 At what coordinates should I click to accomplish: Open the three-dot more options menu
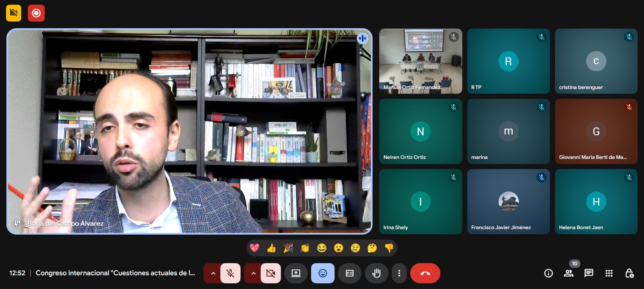click(x=399, y=273)
